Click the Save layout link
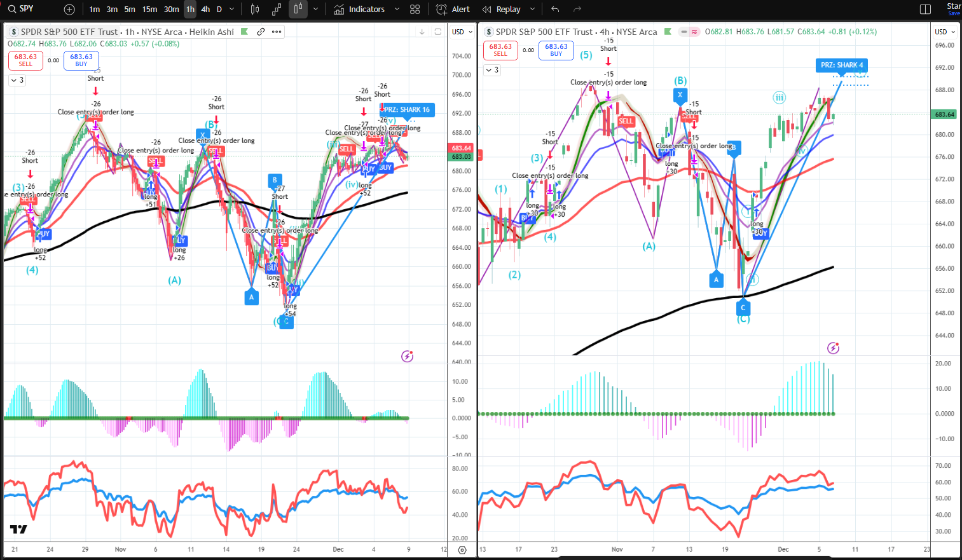The height and width of the screenshot is (560, 962). 954,13
